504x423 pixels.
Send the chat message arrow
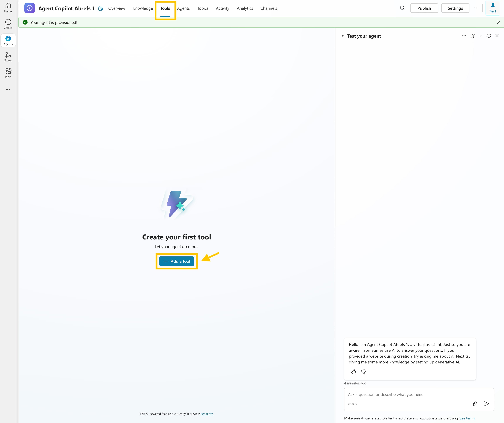tap(486, 404)
